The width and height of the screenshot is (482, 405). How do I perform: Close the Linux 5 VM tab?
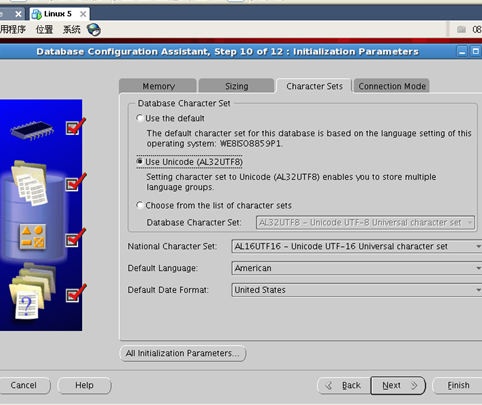pyautogui.click(x=83, y=14)
